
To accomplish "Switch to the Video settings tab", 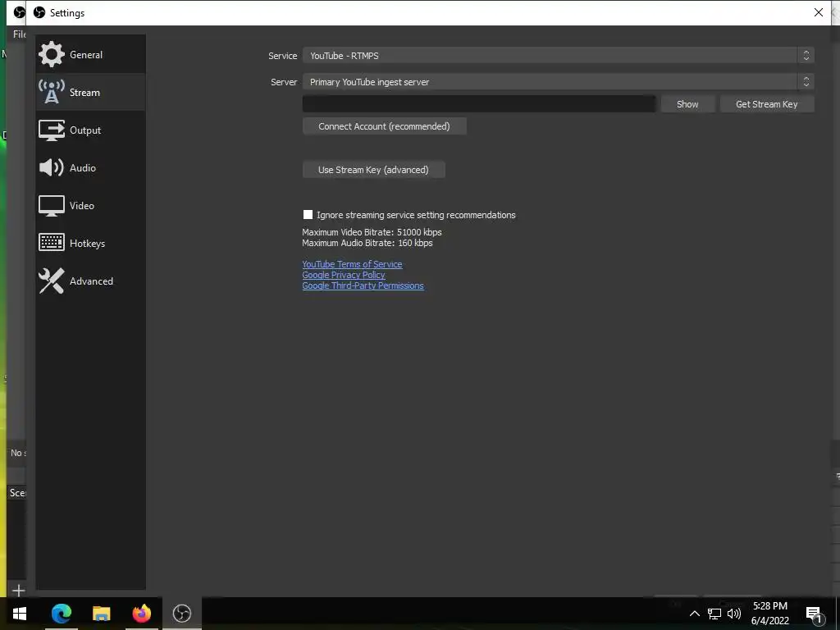I will [x=90, y=206].
